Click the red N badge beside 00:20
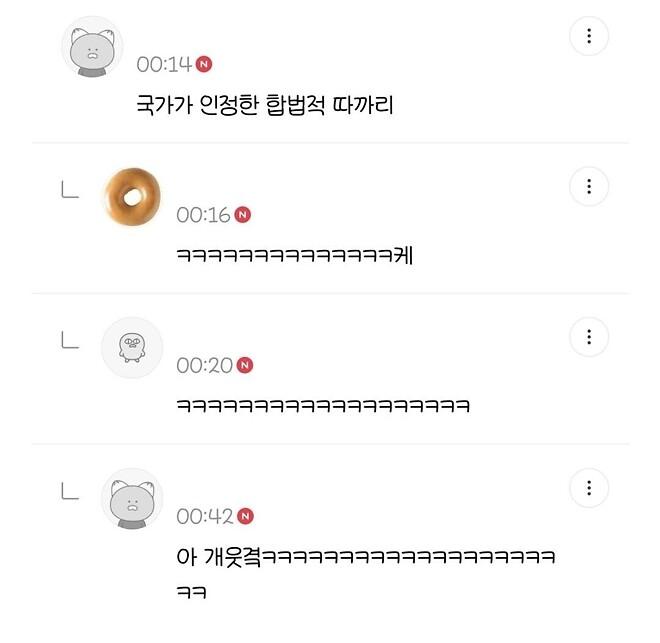 pyautogui.click(x=245, y=365)
